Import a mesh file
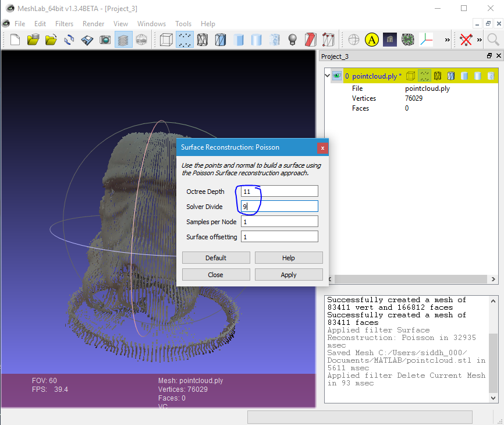The width and height of the screenshot is (504, 425). [51, 40]
